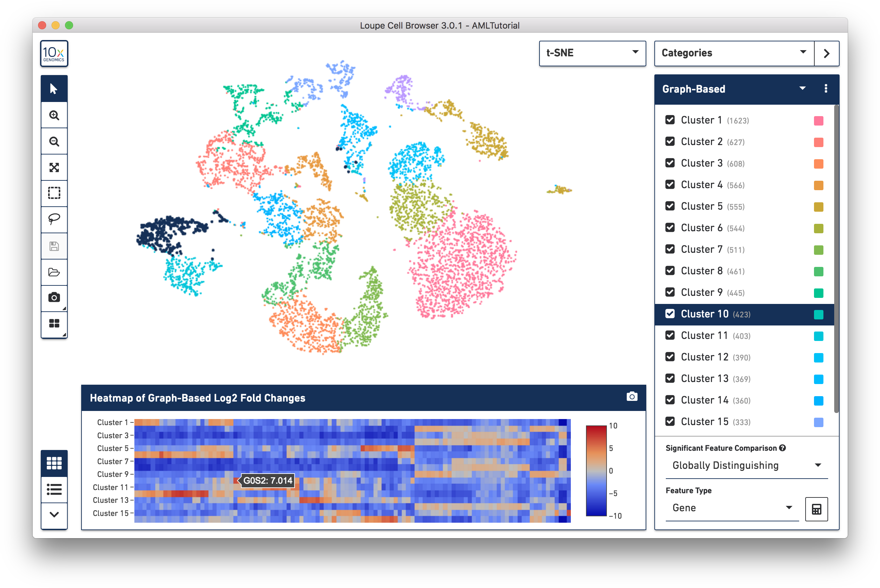Click the open folder icon

pos(54,272)
